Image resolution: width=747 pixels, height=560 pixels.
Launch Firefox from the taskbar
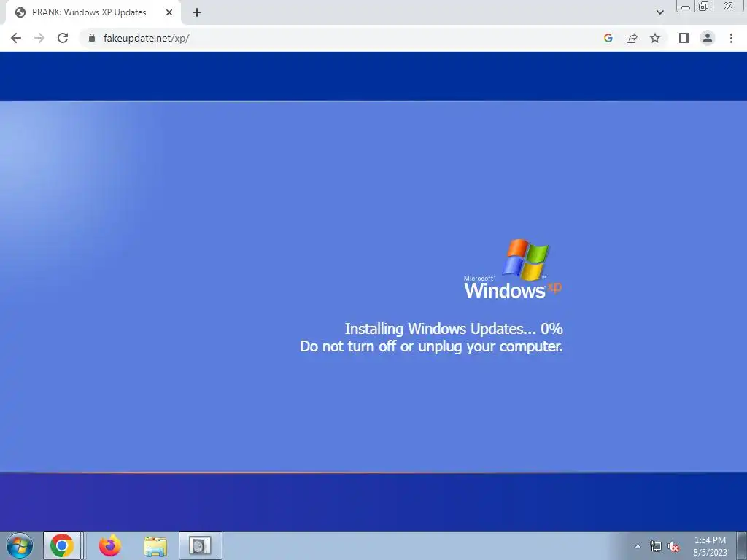110,545
